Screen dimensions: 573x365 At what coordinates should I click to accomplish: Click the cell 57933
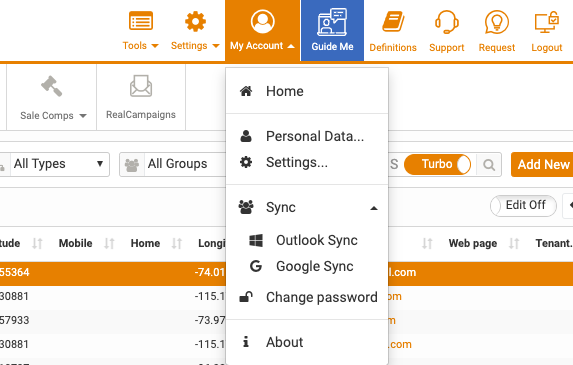pyautogui.click(x=14, y=320)
